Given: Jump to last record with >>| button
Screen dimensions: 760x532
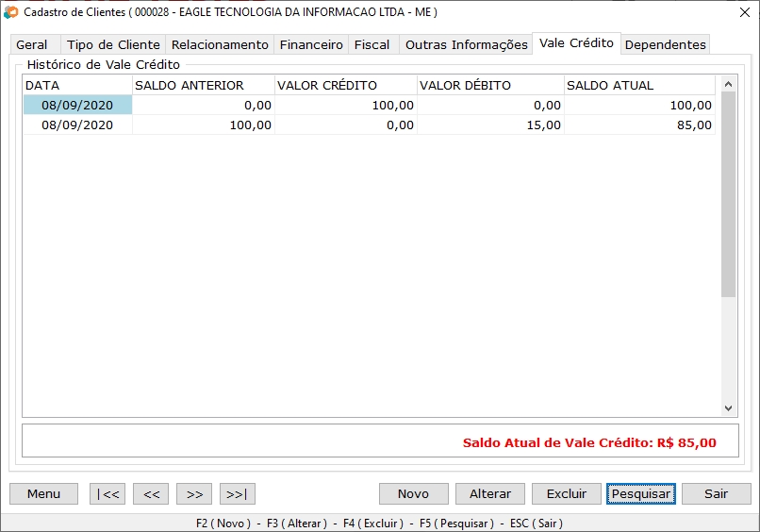Looking at the screenshot, I should [x=238, y=493].
